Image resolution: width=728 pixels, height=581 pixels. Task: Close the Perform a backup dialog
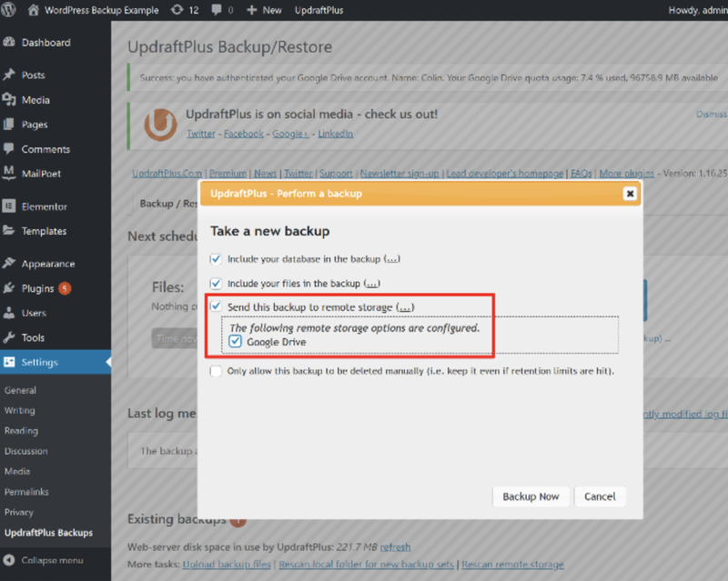coord(630,194)
